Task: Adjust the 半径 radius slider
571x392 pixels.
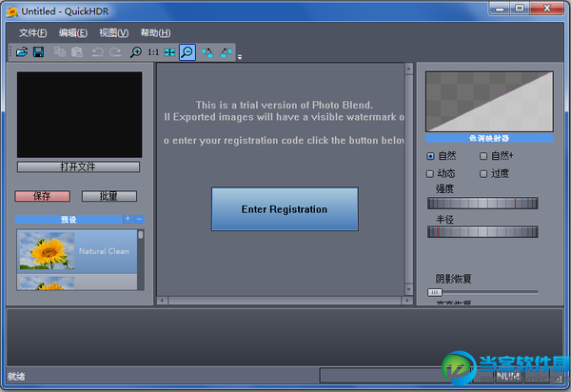Action: [x=482, y=232]
